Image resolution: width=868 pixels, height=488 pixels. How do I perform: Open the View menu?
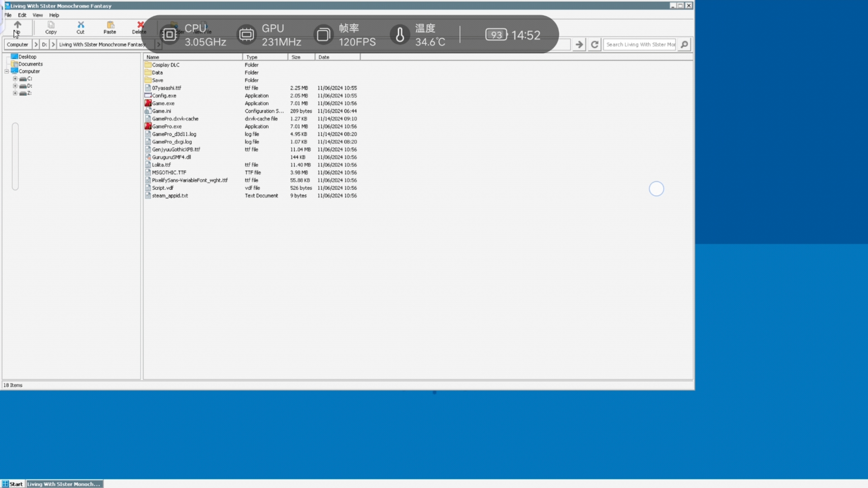pyautogui.click(x=38, y=15)
